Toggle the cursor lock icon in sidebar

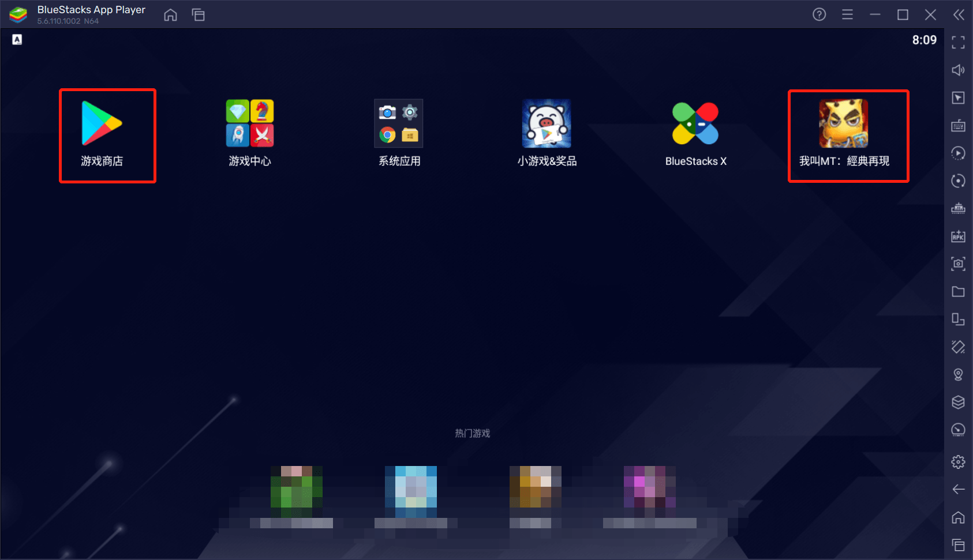point(958,97)
